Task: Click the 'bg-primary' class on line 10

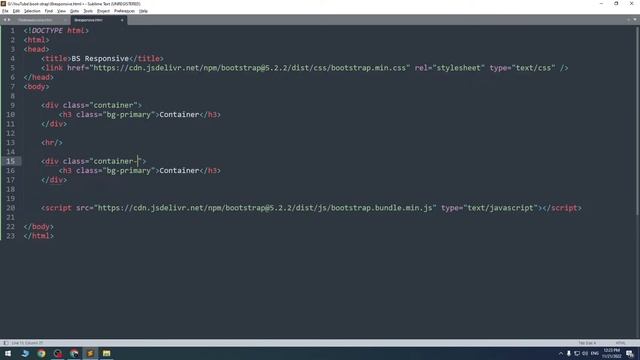Action: [x=129, y=115]
